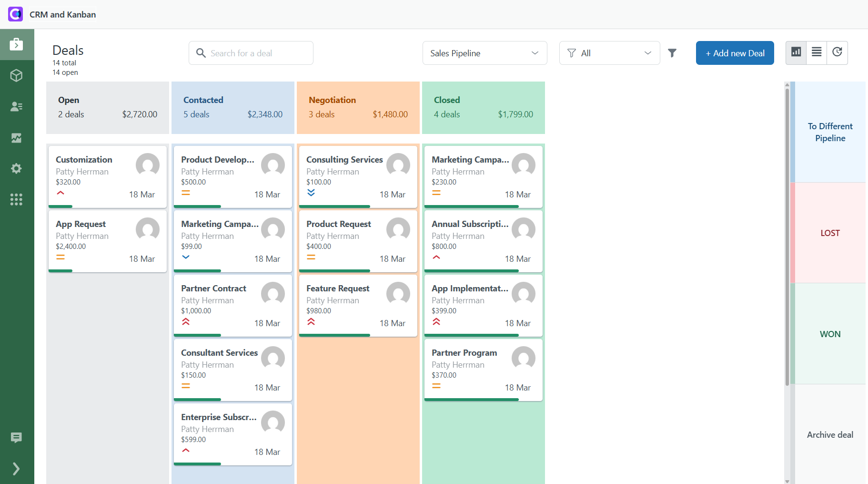Click the Add new Deal button
The image size is (868, 484).
[x=735, y=53]
